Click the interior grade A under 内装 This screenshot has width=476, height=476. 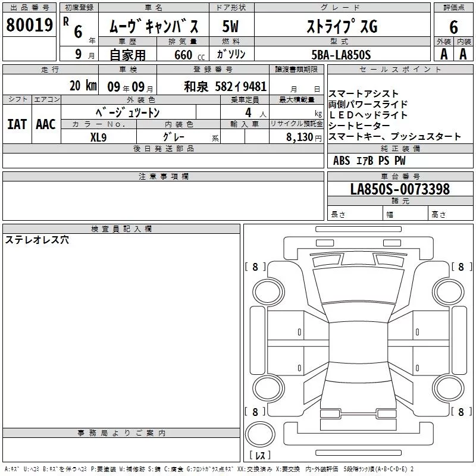click(463, 54)
